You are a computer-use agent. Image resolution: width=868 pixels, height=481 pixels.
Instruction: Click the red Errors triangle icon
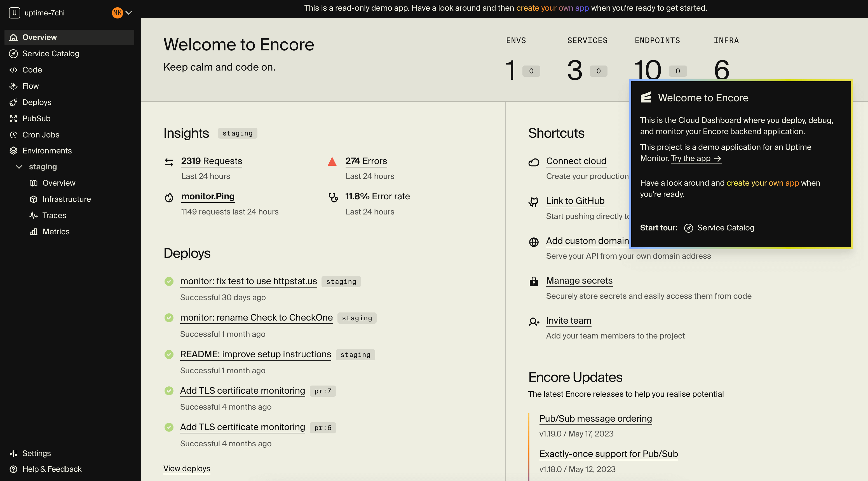click(x=332, y=162)
